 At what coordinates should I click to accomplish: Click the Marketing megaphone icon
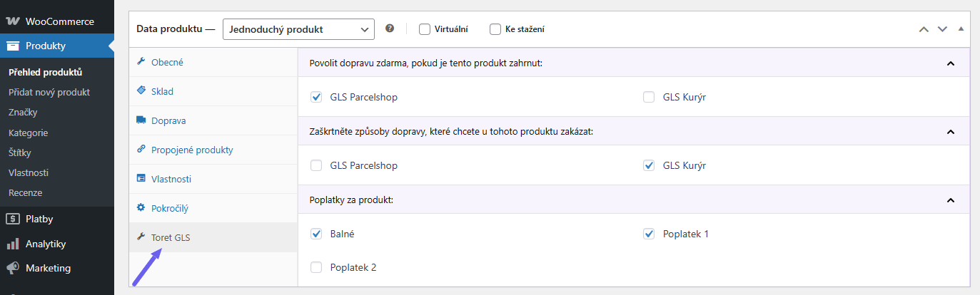13,268
